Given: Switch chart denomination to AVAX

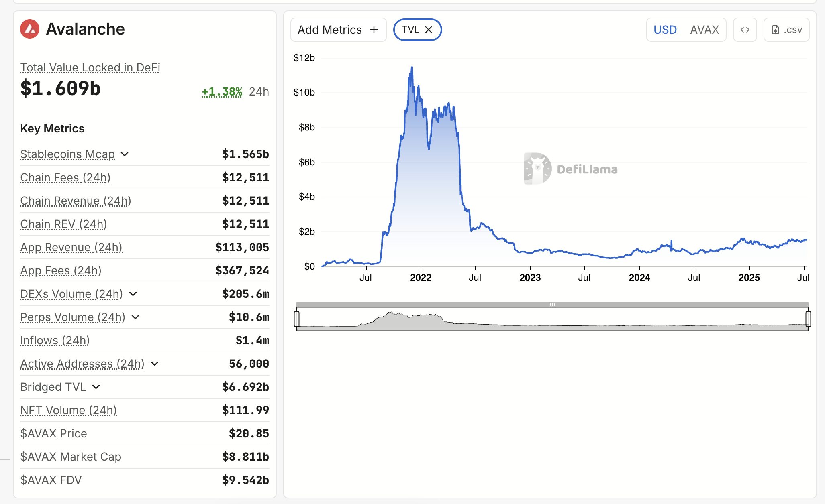Looking at the screenshot, I should (704, 30).
